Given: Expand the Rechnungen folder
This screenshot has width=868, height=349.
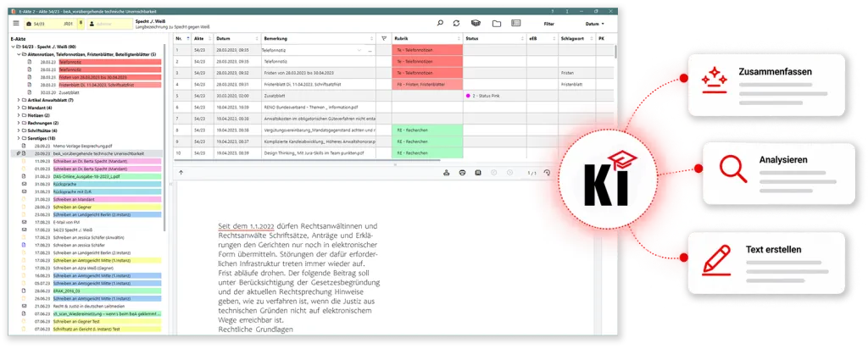Looking at the screenshot, I should 19,123.
